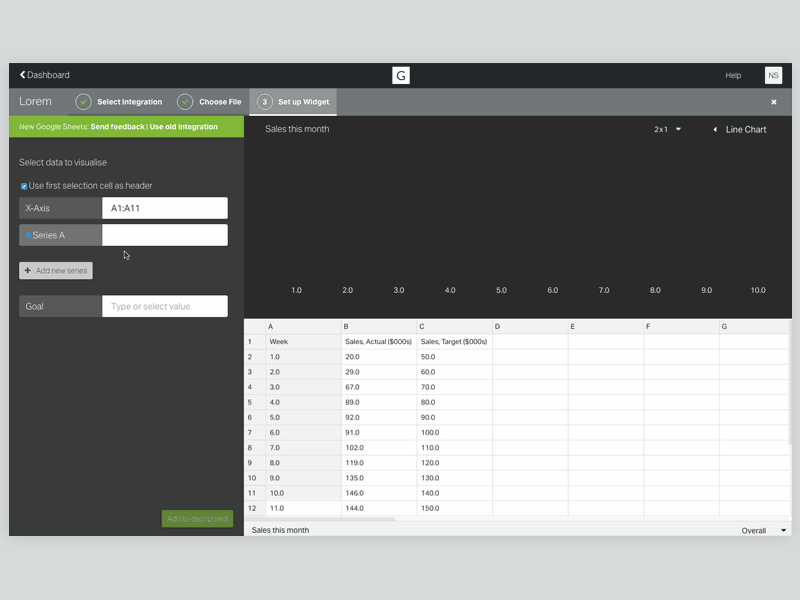Click the green checkmark on Select Integration step
This screenshot has height=600, width=800.
[x=86, y=101]
